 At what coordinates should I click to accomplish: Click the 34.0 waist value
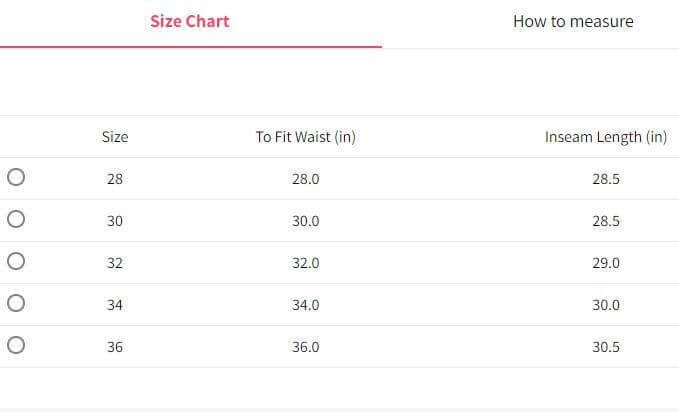pyautogui.click(x=305, y=305)
